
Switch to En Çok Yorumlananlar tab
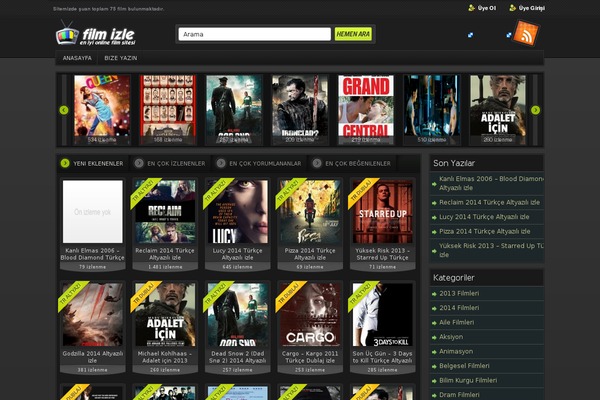[265, 163]
